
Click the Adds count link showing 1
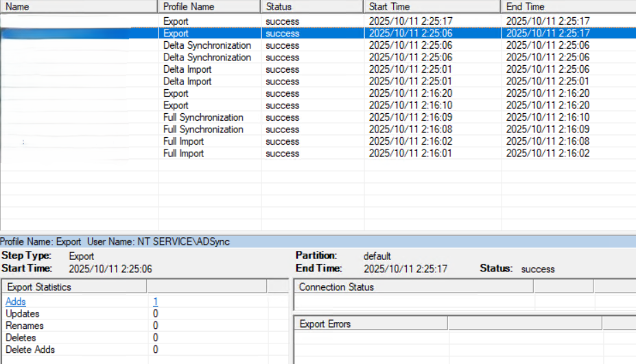[156, 302]
